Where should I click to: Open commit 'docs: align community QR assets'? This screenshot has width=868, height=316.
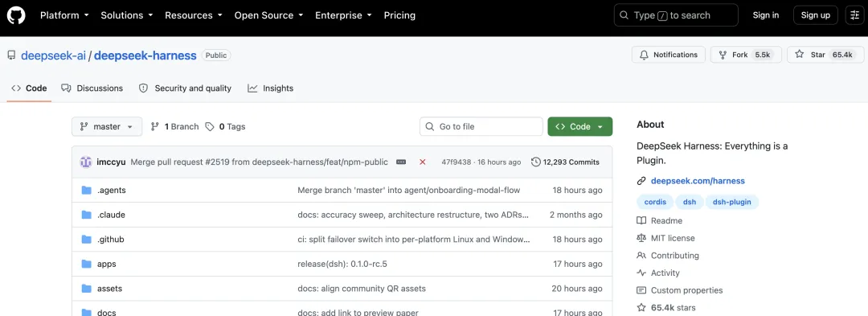tap(362, 289)
